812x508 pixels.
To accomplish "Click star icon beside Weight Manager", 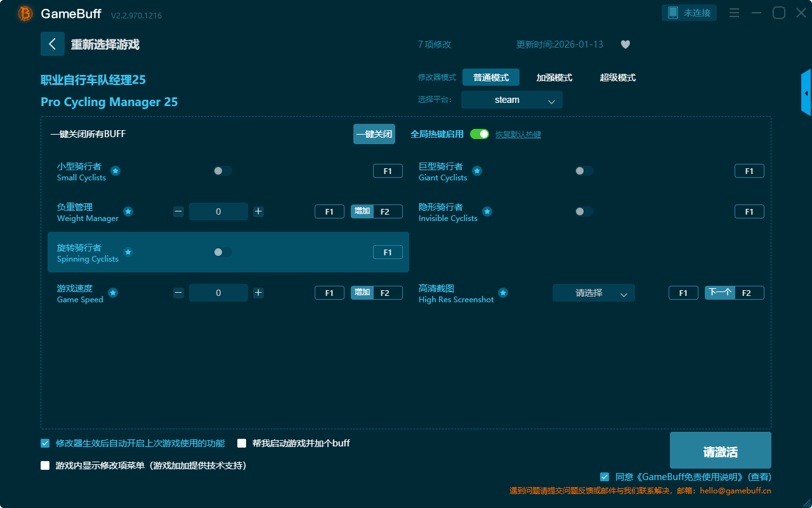I will (x=128, y=211).
